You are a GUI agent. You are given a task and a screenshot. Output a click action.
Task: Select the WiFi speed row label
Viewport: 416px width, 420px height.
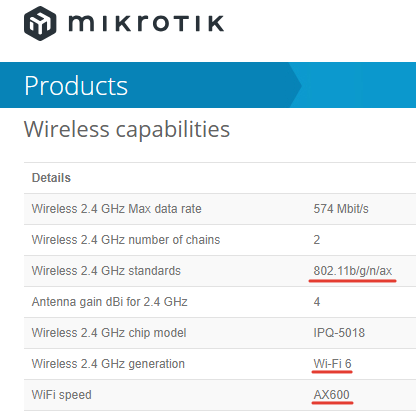tap(62, 395)
